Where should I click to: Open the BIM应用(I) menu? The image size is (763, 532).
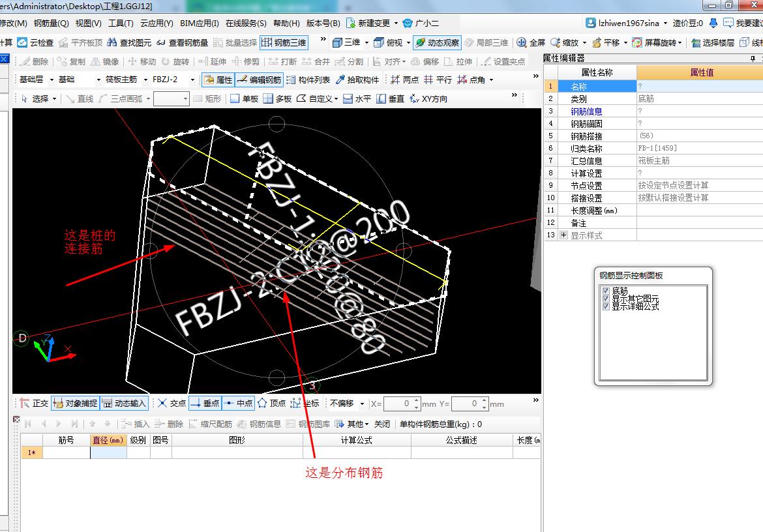pos(199,23)
